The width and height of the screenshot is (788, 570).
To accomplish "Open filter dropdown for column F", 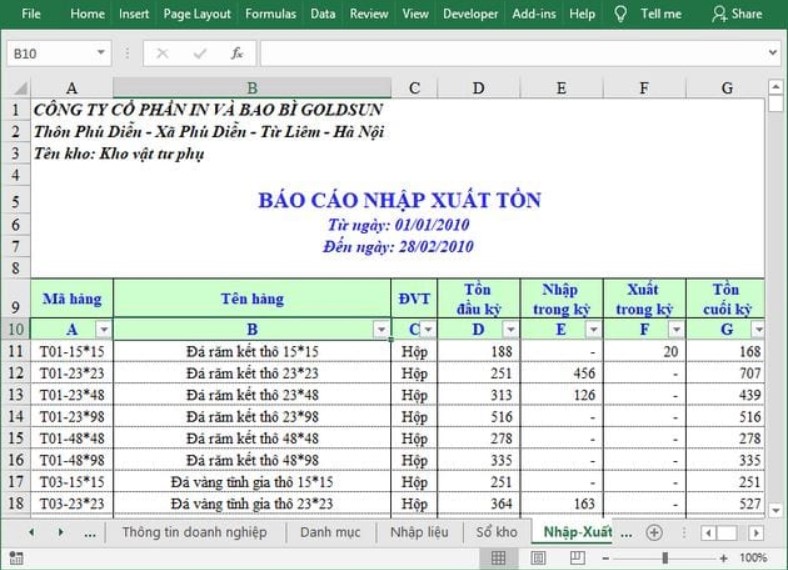I will [x=676, y=330].
